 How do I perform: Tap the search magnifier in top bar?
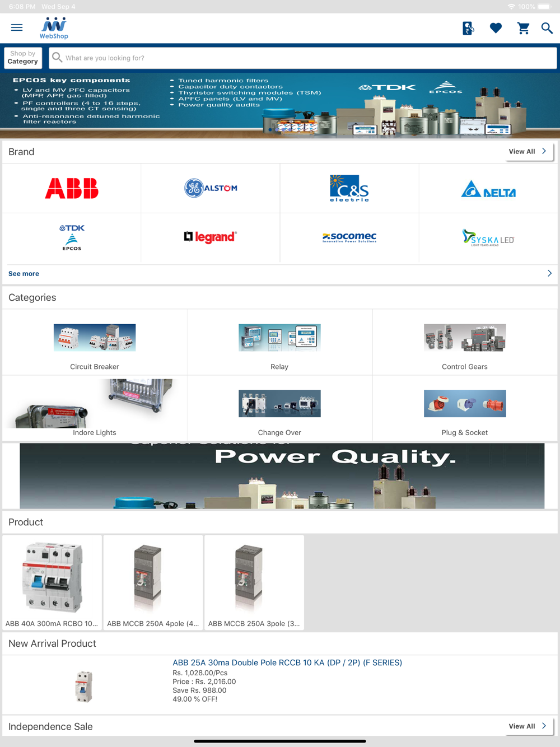tap(547, 28)
